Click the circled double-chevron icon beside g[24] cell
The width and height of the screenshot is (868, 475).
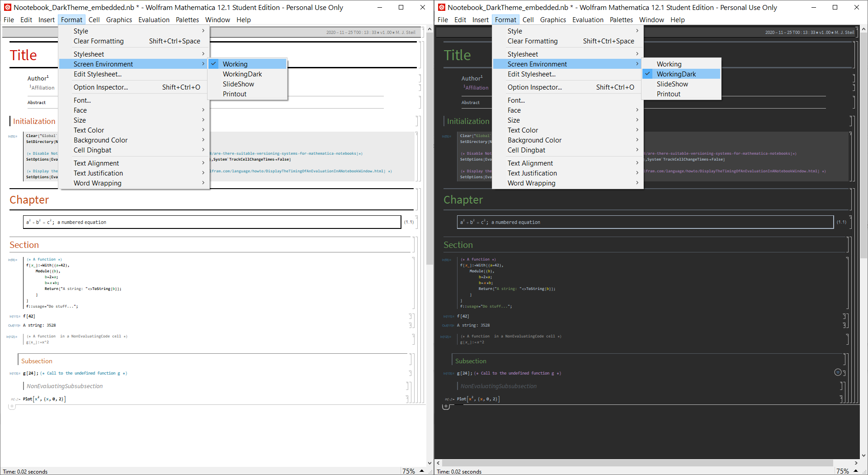pyautogui.click(x=838, y=372)
